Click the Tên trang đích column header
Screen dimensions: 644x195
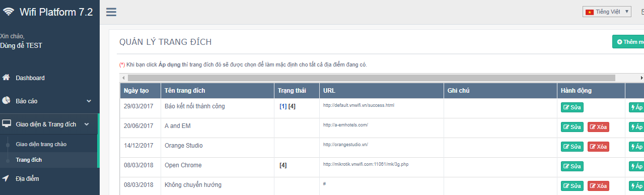point(217,91)
